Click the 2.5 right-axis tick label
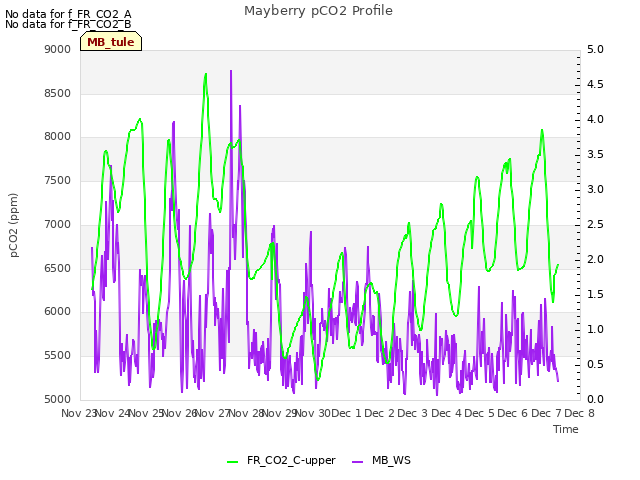The width and height of the screenshot is (640, 480). 595,224
